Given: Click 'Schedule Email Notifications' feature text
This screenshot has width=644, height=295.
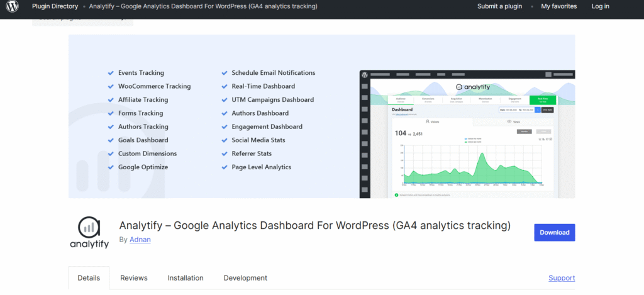Looking at the screenshot, I should (274, 73).
